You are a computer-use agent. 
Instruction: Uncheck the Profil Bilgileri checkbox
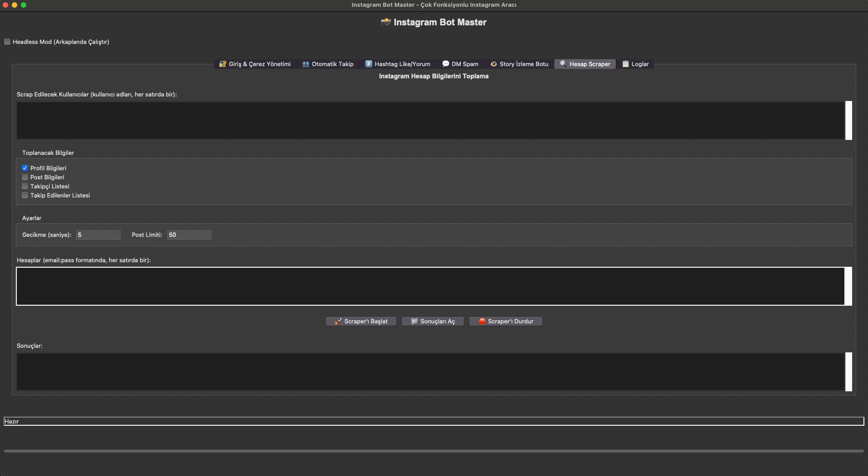point(25,168)
